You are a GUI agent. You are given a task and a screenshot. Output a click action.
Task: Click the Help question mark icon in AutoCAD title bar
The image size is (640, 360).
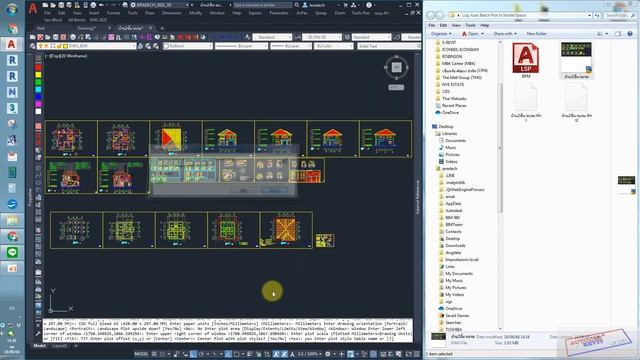[x=369, y=5]
